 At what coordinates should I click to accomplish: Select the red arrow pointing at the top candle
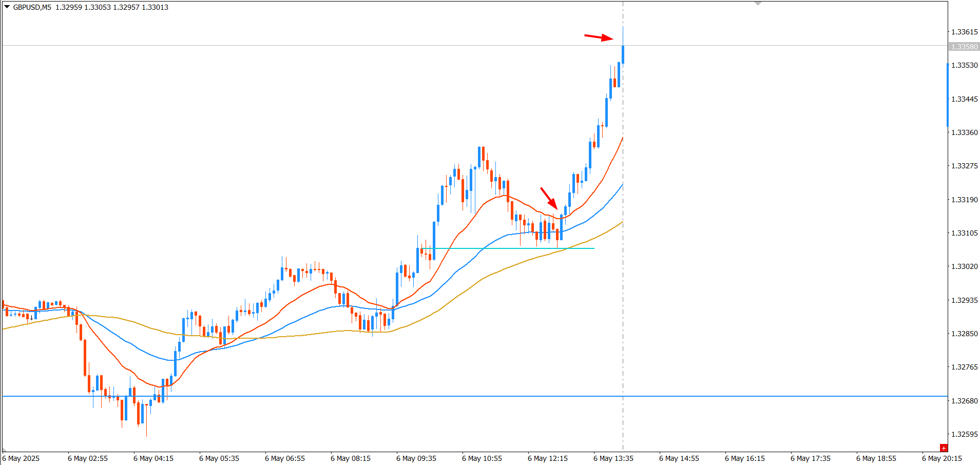[x=599, y=37]
